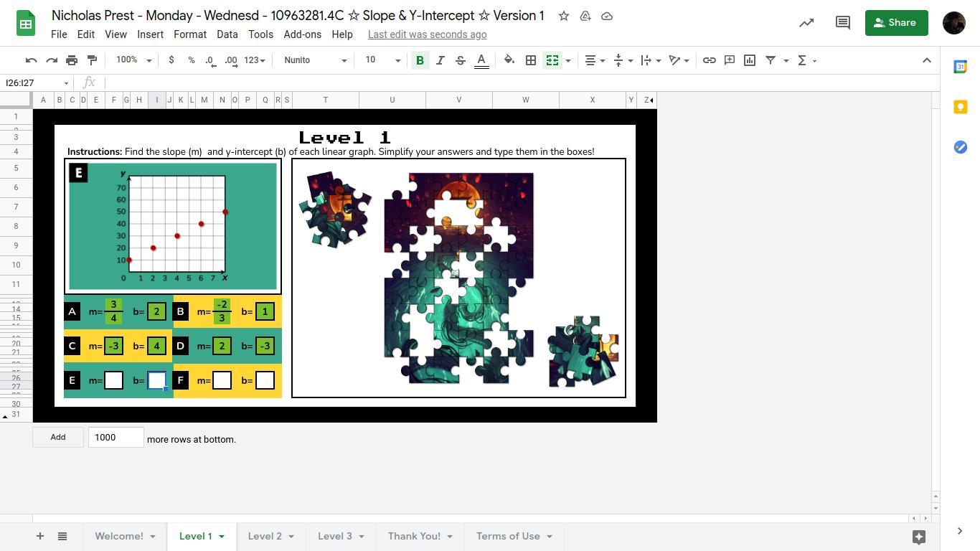Open comment history icon
The image size is (980, 551).
point(843,23)
